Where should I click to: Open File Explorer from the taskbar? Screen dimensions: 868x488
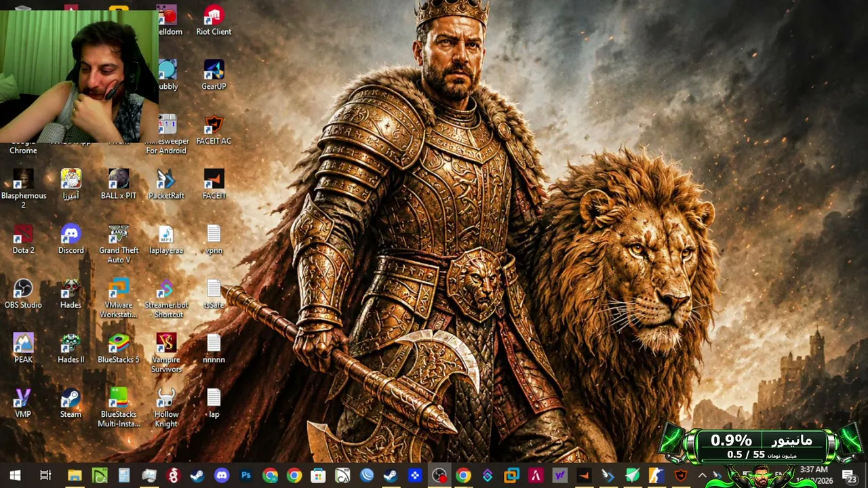pyautogui.click(x=75, y=476)
